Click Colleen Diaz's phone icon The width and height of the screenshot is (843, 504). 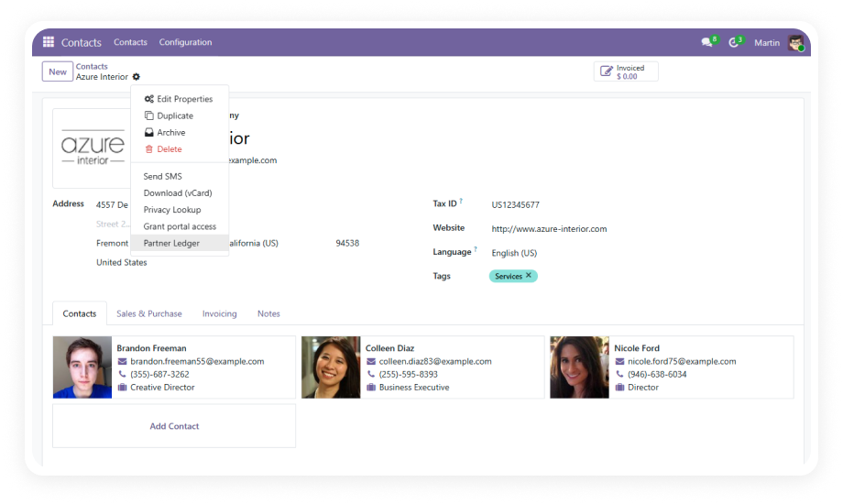pos(371,375)
